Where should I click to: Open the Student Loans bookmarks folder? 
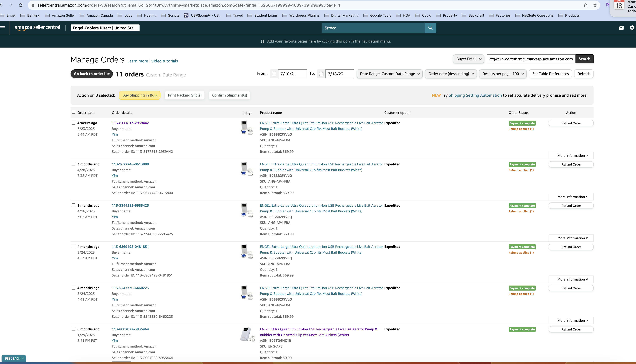click(263, 15)
